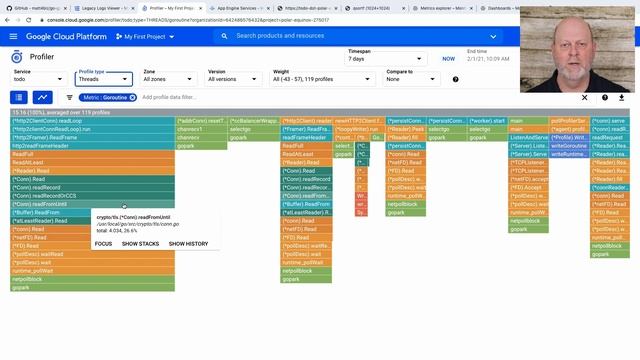Open the Profile type dropdown showing Threads

click(103, 79)
